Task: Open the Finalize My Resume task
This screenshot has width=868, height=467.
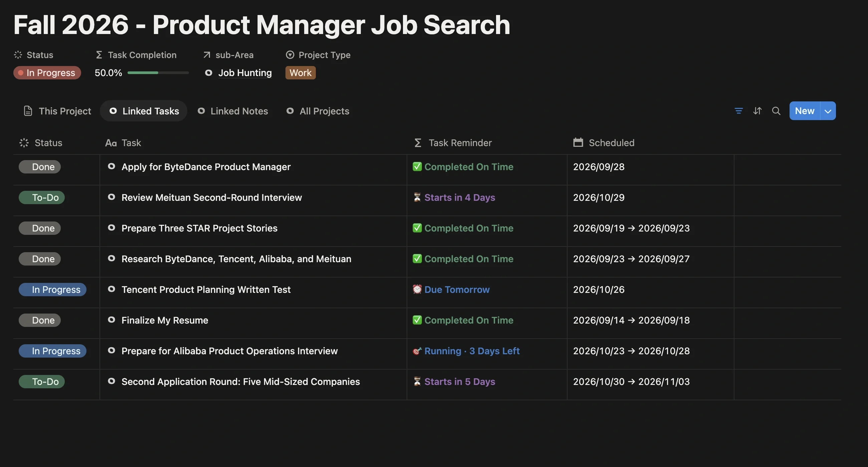Action: (x=165, y=320)
